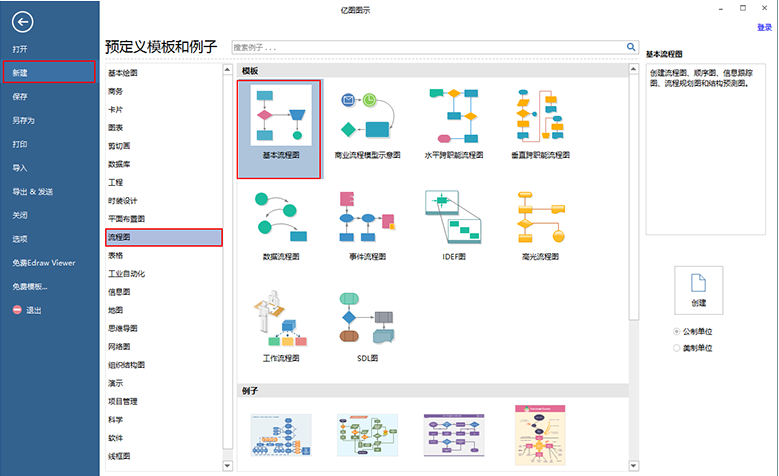Select the 美制单位 radio button
This screenshot has height=476, width=779.
click(x=677, y=348)
